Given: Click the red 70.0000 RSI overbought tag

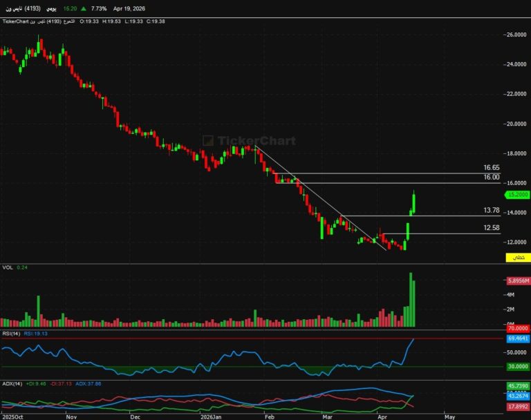Looking at the screenshot, I should (517, 330).
